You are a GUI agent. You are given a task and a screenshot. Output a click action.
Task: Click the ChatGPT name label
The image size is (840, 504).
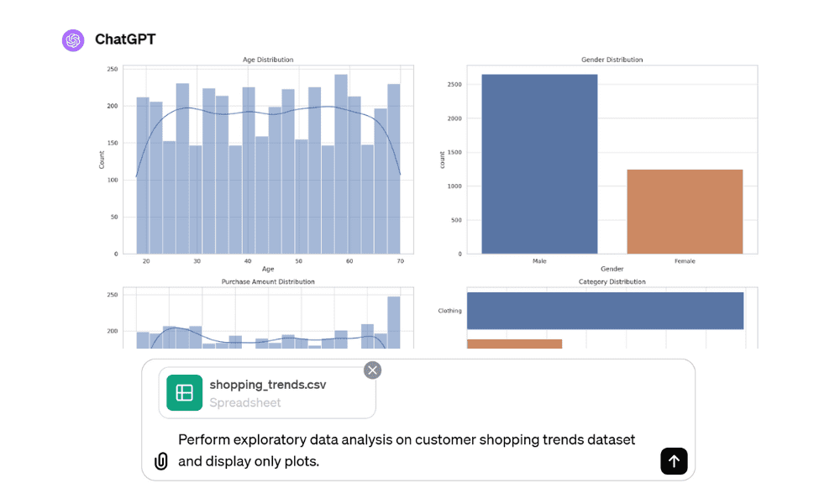click(125, 39)
